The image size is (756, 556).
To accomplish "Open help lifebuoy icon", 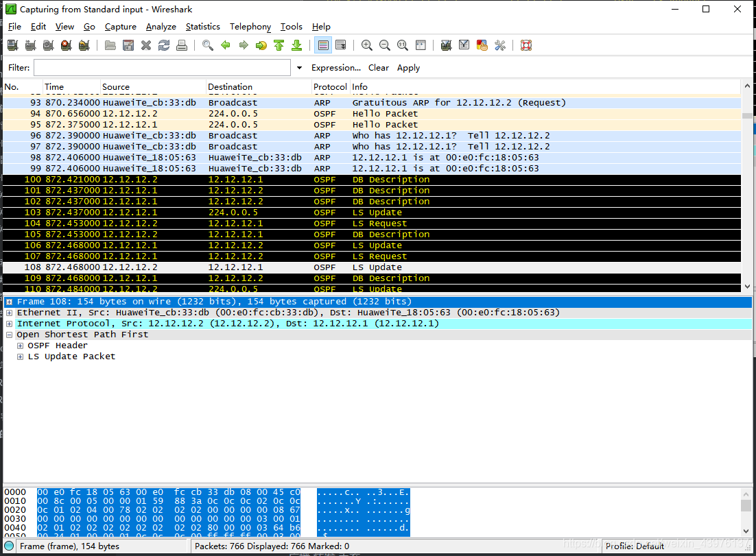I will [x=526, y=45].
